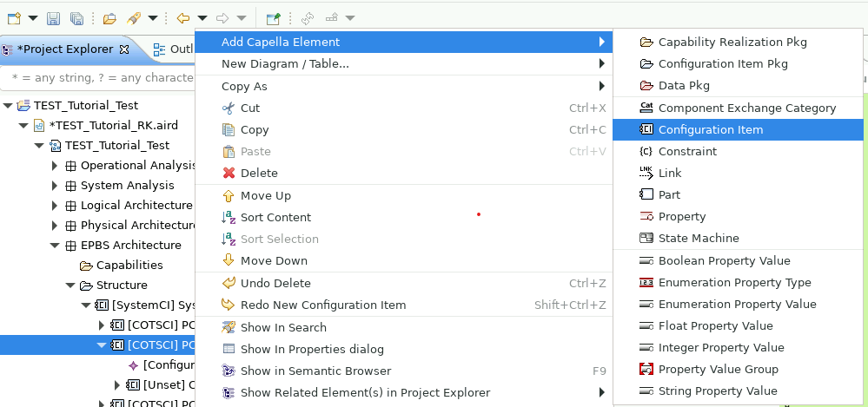Select the Capabilities folder in tree

tap(122, 266)
